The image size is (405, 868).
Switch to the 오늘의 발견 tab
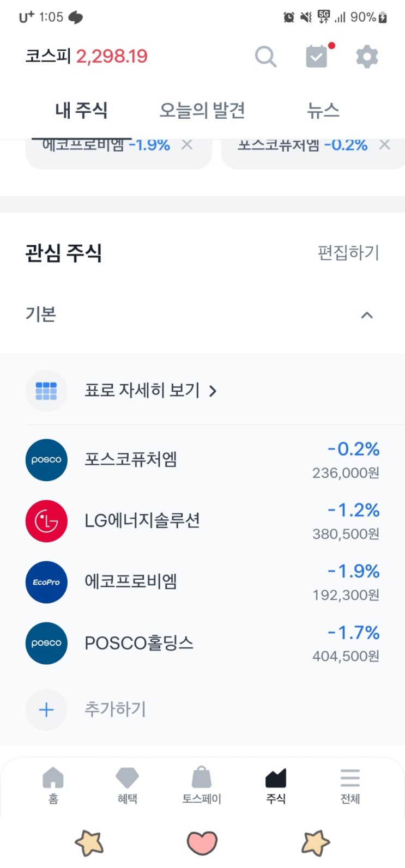[x=202, y=111]
